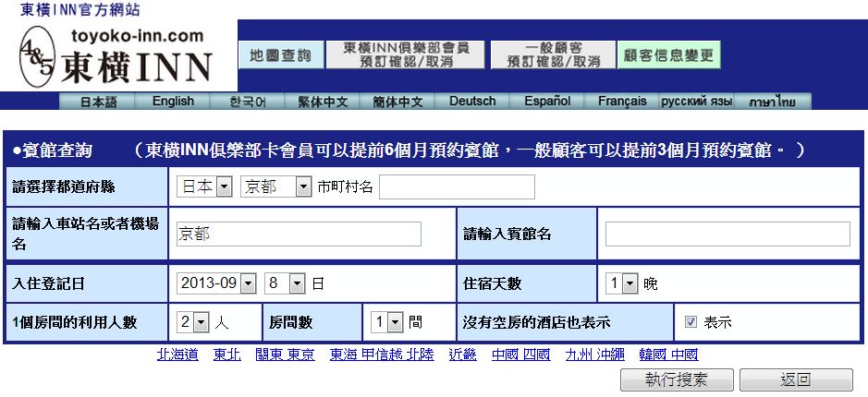Click the 返回 back button

tap(796, 379)
